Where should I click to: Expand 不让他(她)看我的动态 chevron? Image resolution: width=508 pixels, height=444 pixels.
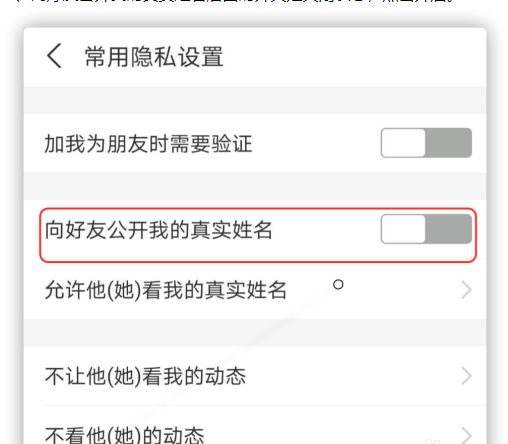466,376
